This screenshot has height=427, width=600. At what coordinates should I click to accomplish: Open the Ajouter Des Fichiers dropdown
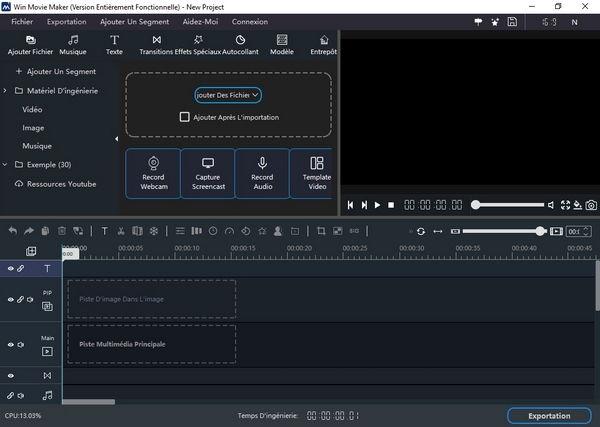click(x=228, y=95)
